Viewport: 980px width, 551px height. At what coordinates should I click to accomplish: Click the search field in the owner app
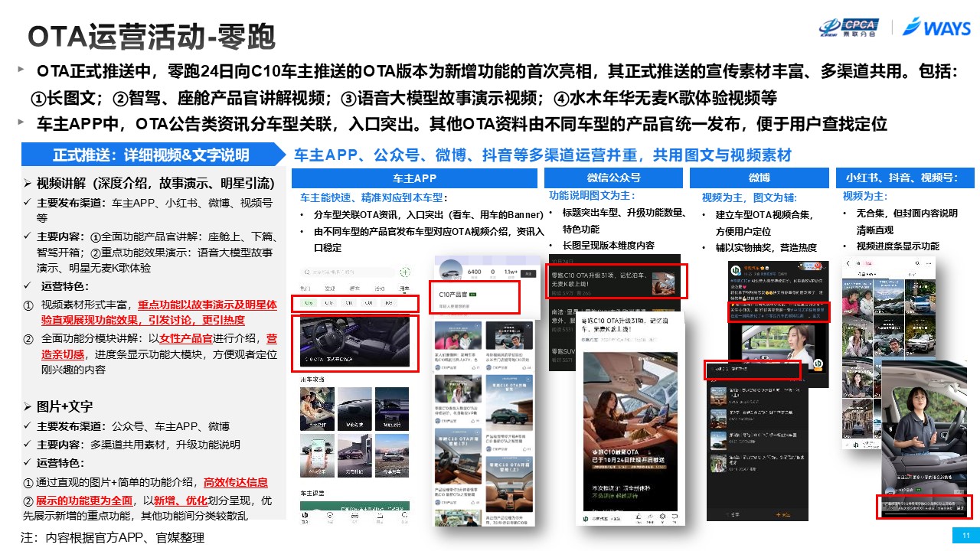click(348, 272)
